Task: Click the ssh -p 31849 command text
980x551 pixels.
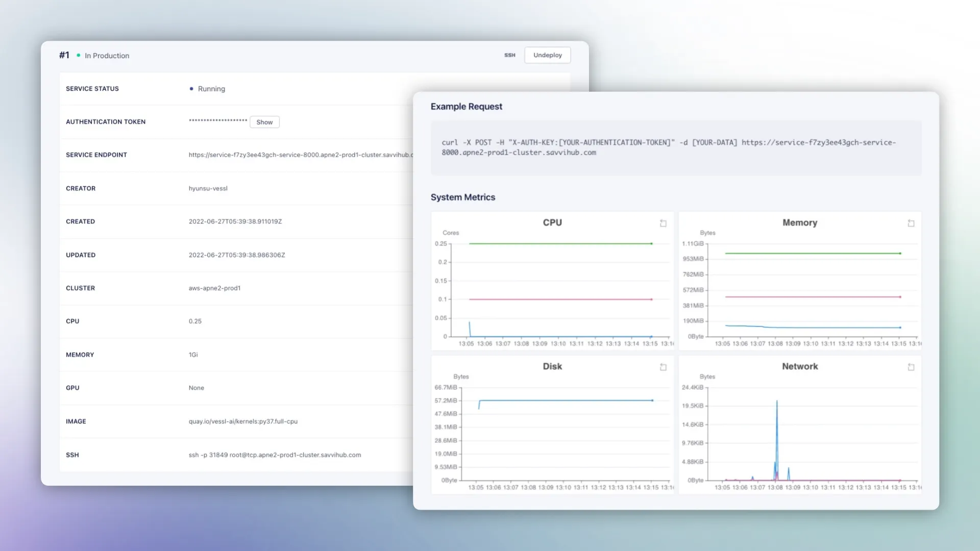Action: [275, 455]
